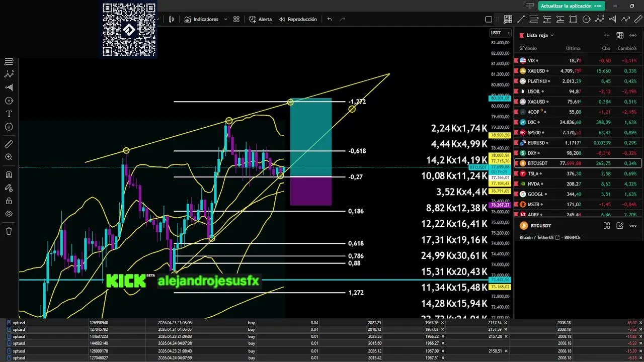The width and height of the screenshot is (644, 362).
Task: Open watchlist more options menu
Action: pyautogui.click(x=633, y=35)
